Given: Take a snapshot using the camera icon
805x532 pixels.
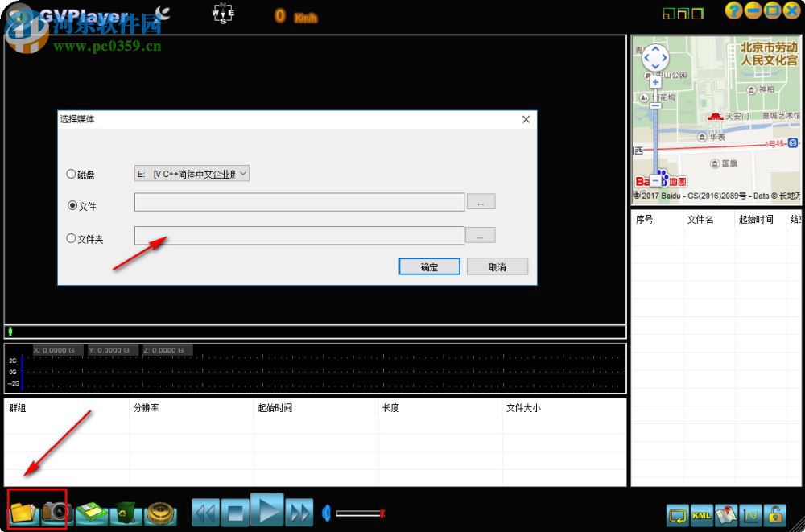Looking at the screenshot, I should [53, 513].
